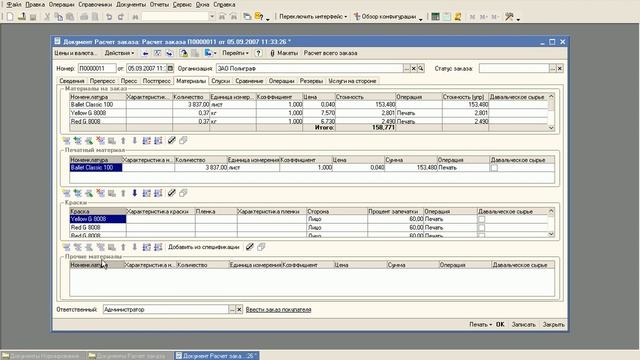Click scroll down arrow of Краски table
Image resolution: width=640 pixels, height=360 pixels.
click(x=551, y=234)
